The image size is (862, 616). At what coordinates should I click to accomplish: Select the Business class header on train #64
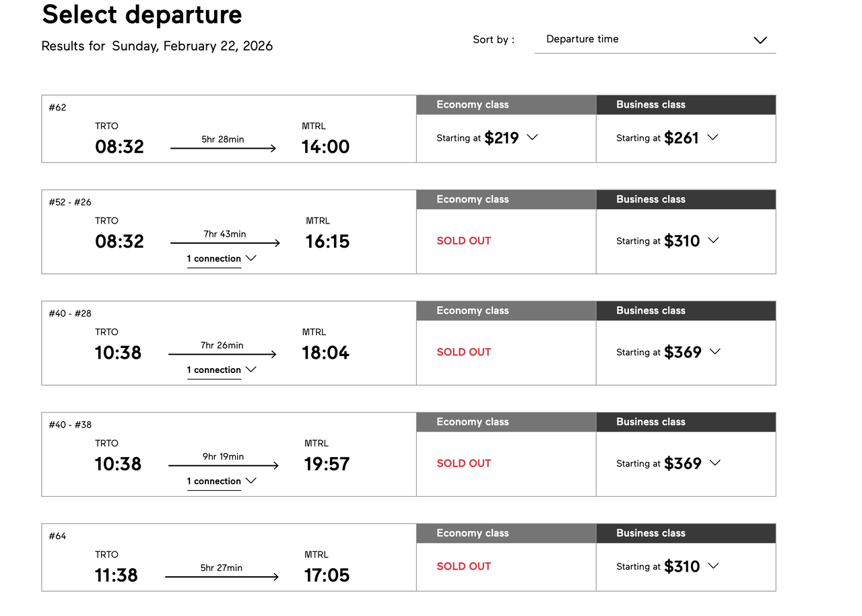686,533
